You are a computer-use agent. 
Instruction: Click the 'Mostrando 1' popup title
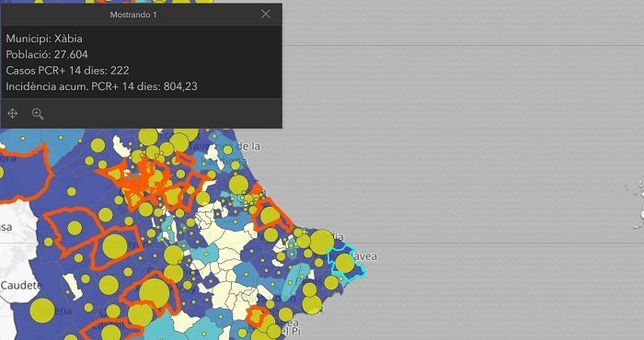coord(133,15)
